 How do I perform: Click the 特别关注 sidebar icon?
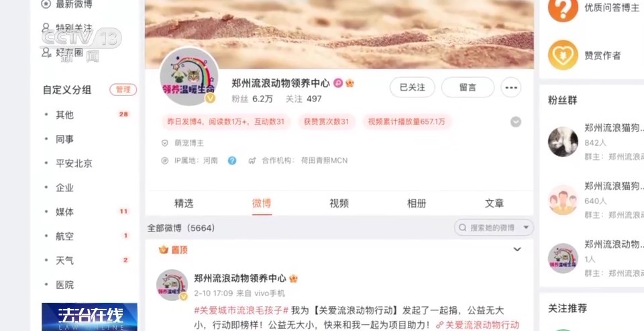click(46, 28)
